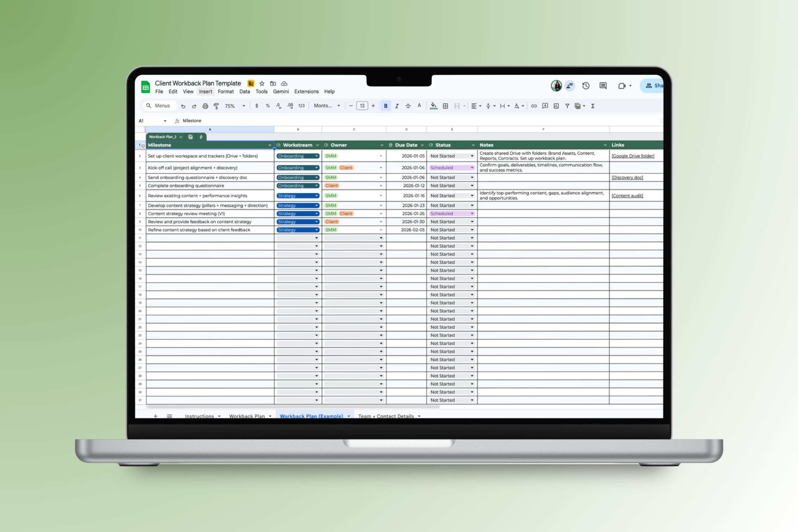This screenshot has height=532, width=798.
Task: Click the Redo arrow icon
Action: [x=194, y=106]
